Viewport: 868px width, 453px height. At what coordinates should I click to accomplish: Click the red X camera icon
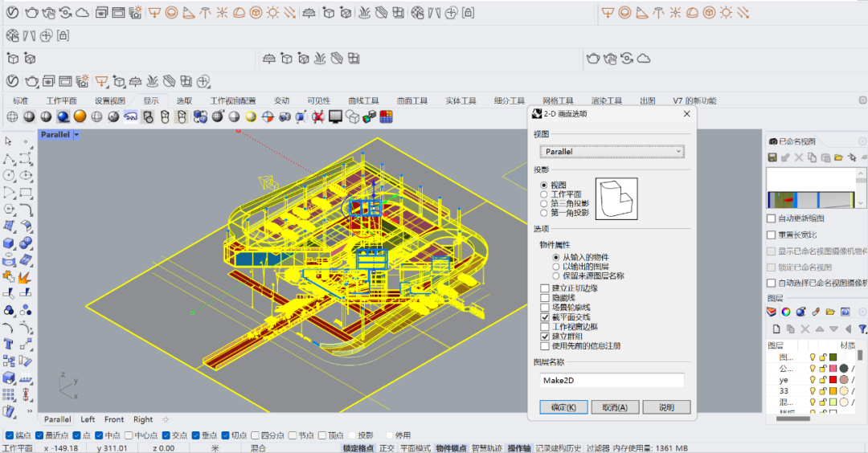coord(317,116)
